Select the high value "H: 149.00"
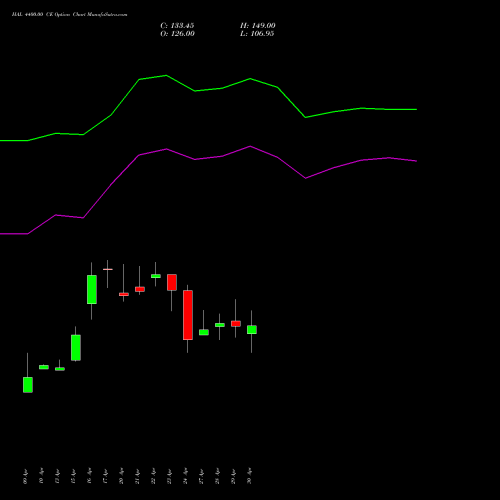The height and width of the screenshot is (500, 500). click(258, 26)
